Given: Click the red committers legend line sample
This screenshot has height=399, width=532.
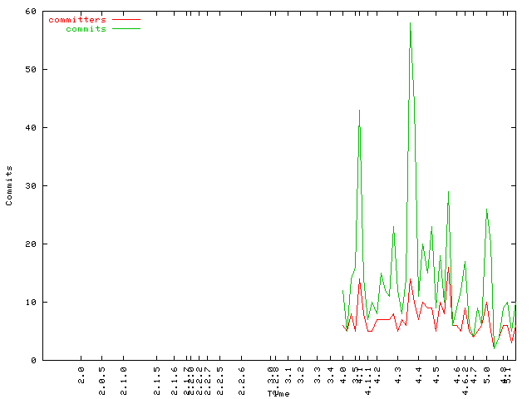Looking at the screenshot, I should [x=126, y=19].
